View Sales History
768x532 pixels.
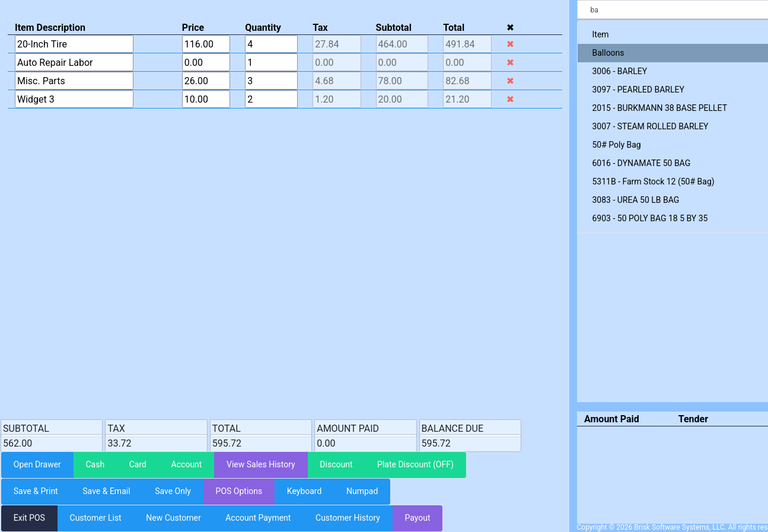tap(260, 464)
